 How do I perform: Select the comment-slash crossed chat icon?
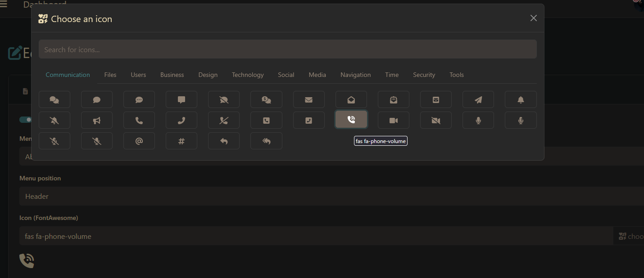224,99
